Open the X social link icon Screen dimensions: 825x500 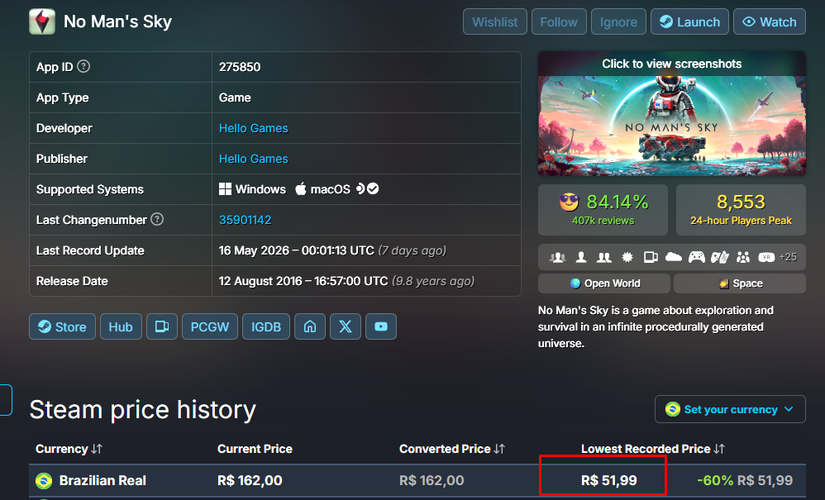[345, 327]
